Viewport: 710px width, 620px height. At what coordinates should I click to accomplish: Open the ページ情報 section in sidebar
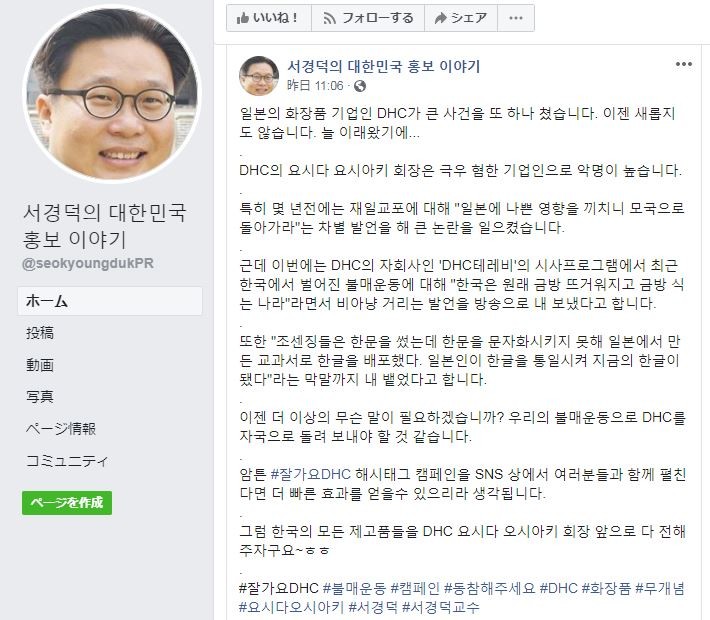pyautogui.click(x=61, y=428)
